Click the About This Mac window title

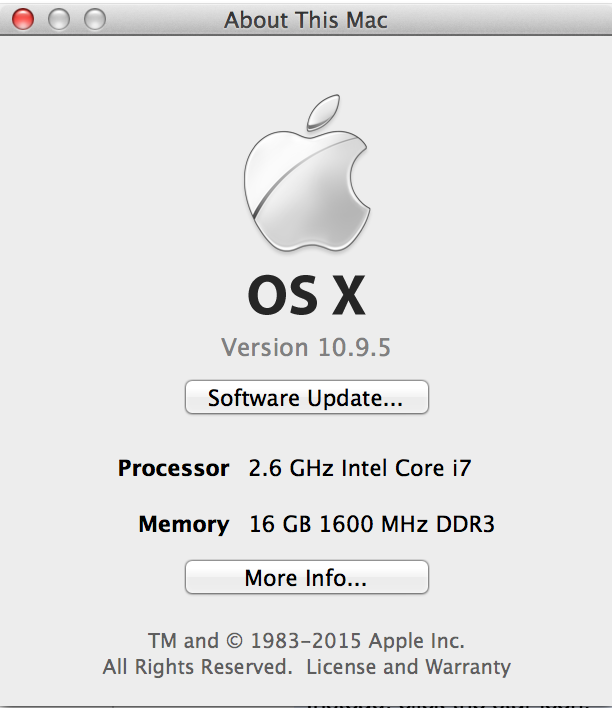[x=306, y=19]
